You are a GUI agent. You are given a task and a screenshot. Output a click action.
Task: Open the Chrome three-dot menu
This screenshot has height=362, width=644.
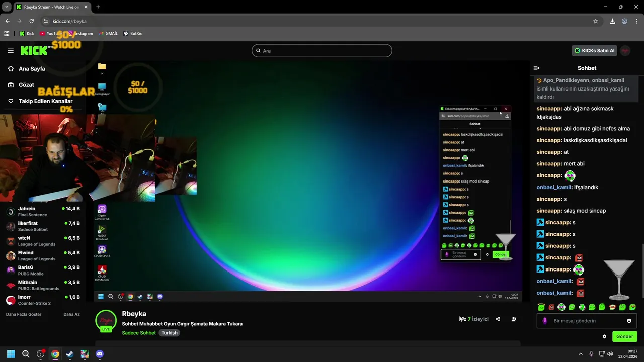(636, 21)
